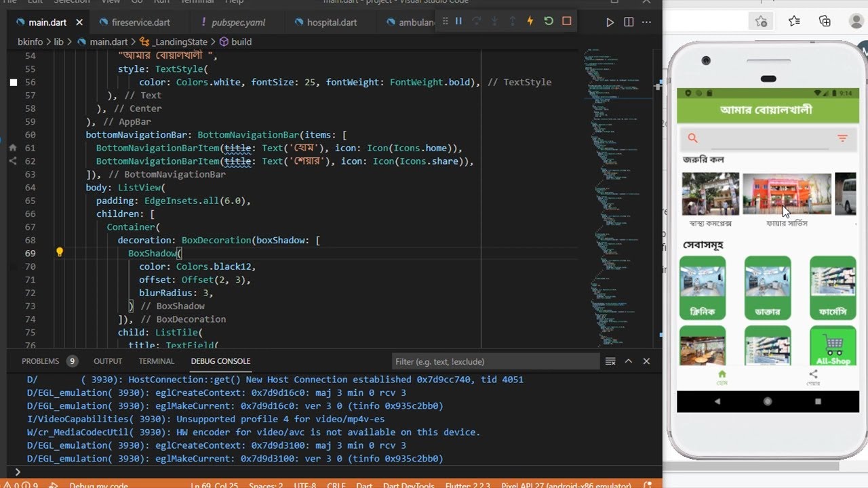868x488 pixels.
Task: Tap the Android home circle button
Action: [x=768, y=401]
